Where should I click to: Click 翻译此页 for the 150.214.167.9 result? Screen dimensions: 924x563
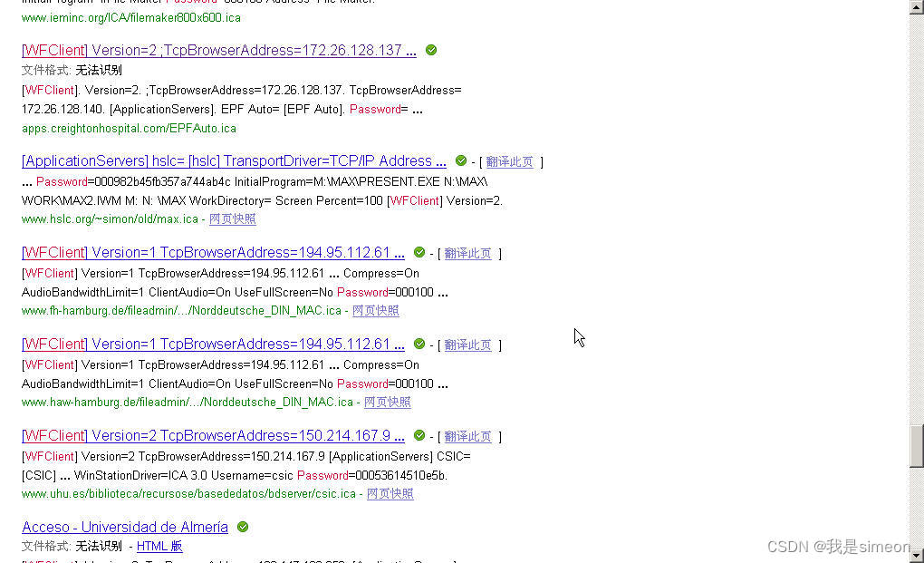coord(467,436)
